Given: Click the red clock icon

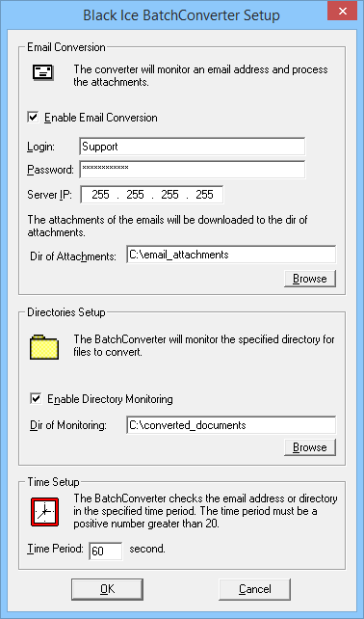Looking at the screenshot, I should (44, 512).
